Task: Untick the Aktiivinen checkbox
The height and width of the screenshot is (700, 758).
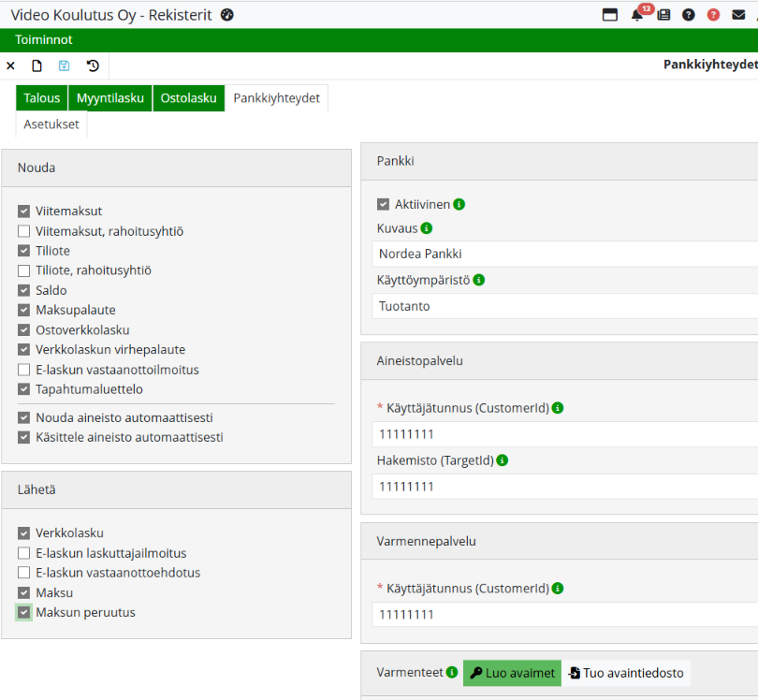Action: click(x=383, y=204)
